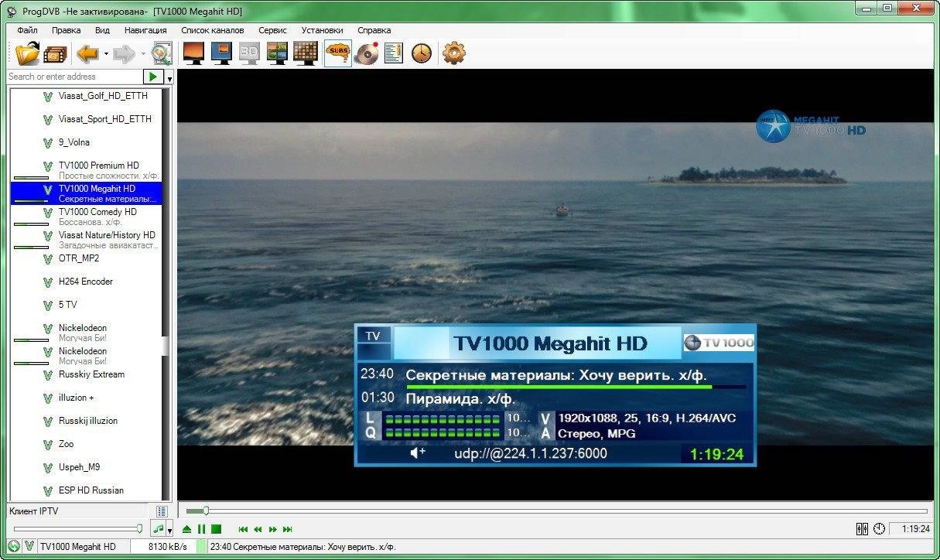Open the Навигация menu

pos(145,30)
